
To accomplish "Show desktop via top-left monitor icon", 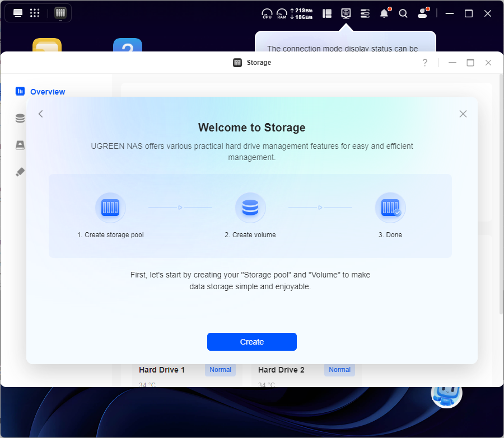I will [18, 13].
